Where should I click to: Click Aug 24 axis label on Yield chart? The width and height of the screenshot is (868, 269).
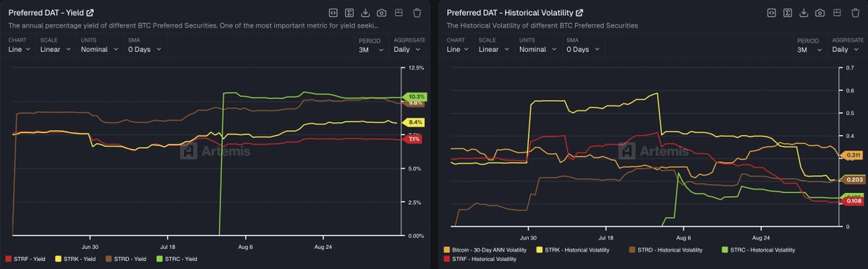click(x=324, y=246)
